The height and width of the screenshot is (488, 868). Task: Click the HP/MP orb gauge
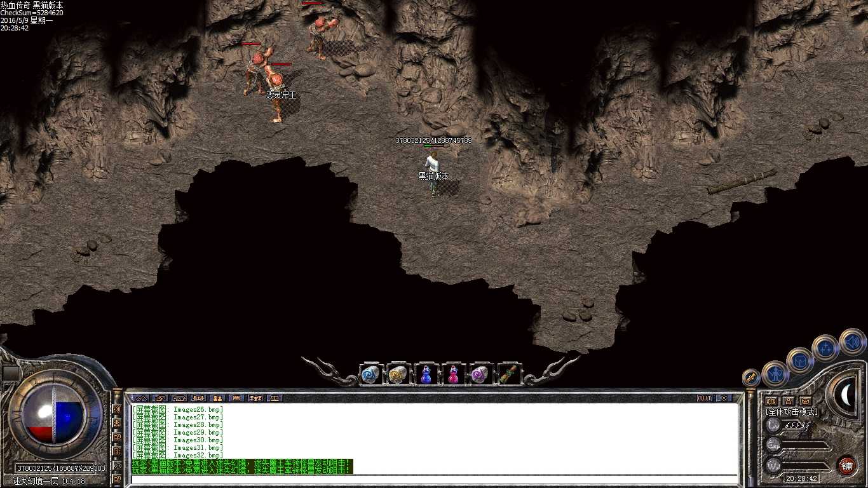pos(53,413)
